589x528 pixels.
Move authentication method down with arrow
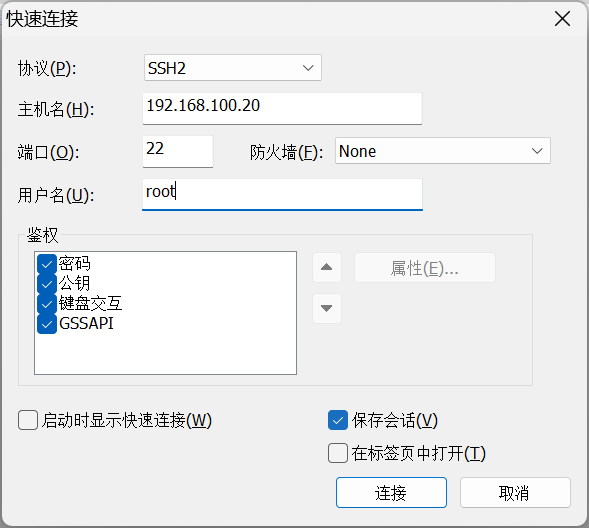327,308
